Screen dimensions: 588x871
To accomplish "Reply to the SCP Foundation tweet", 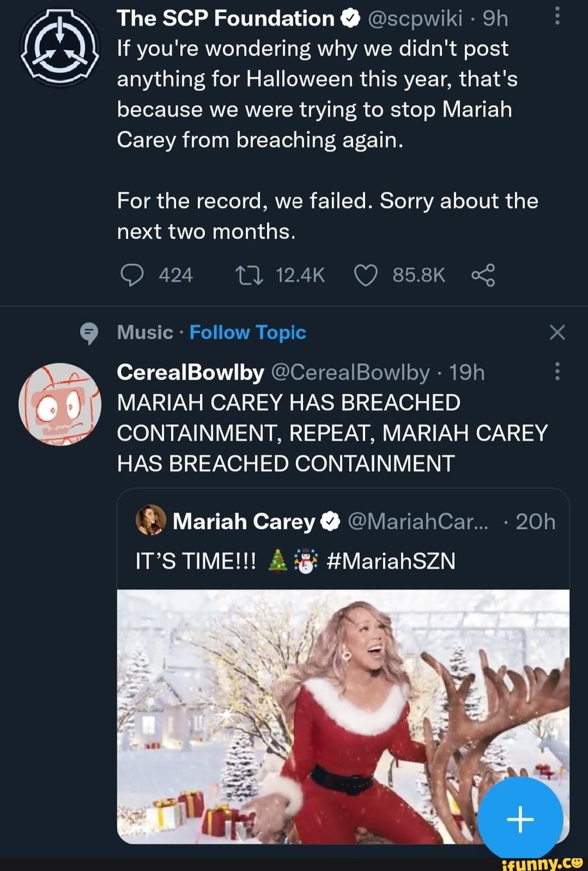I will [x=132, y=275].
